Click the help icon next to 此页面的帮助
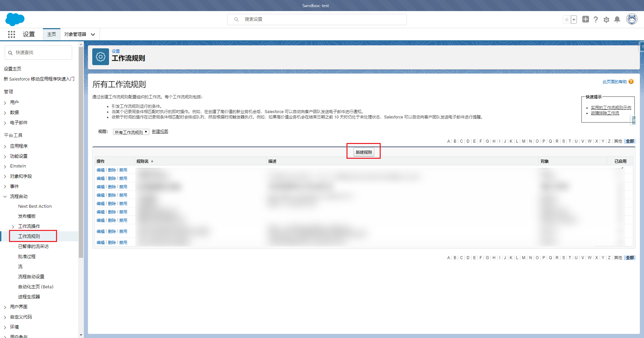The image size is (644, 338). tap(631, 82)
